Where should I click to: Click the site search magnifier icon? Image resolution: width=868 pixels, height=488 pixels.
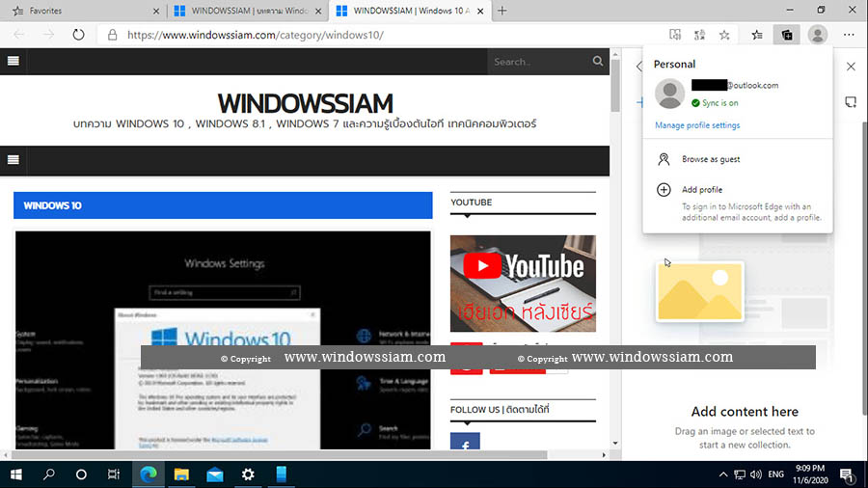pos(598,62)
